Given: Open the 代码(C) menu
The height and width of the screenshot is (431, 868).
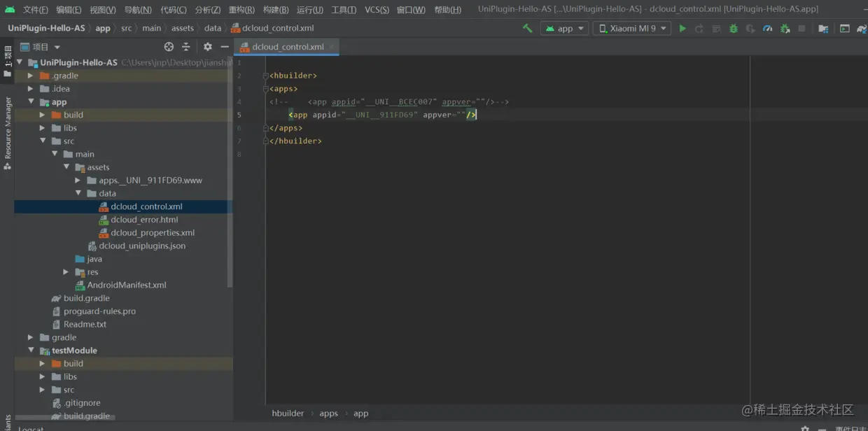Looking at the screenshot, I should coord(174,10).
